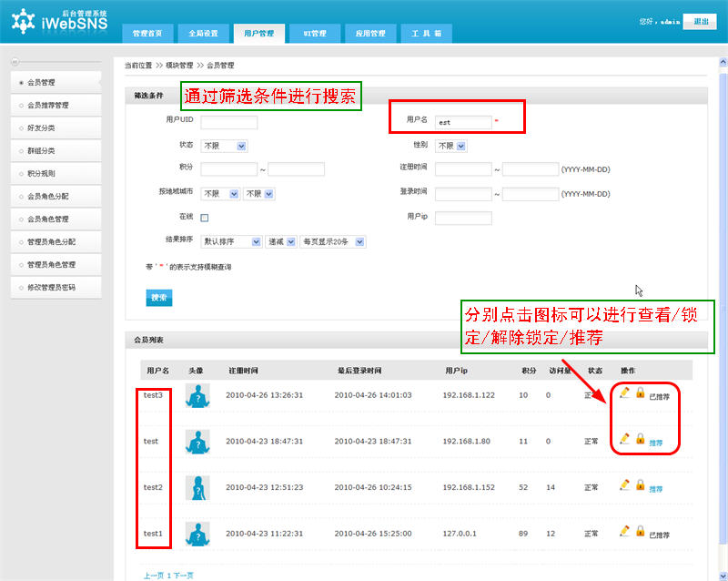728x581 pixels.
Task: Lock user test2 with padlock icon
Action: pos(641,485)
